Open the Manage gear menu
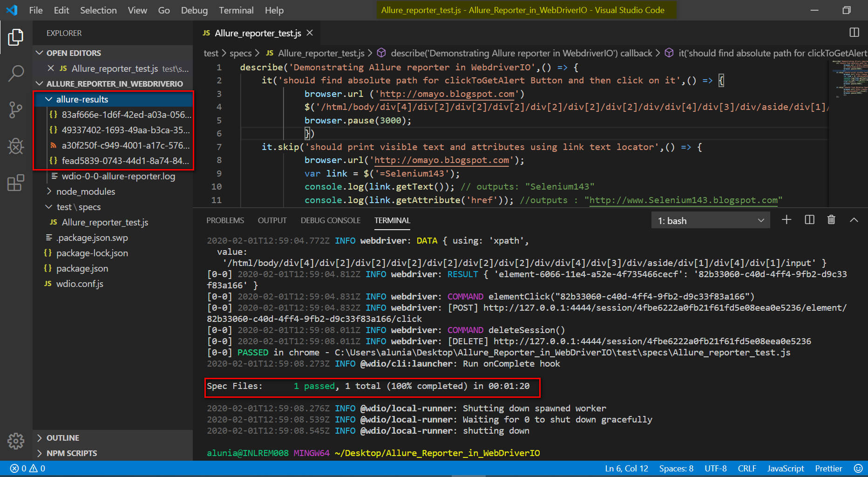This screenshot has width=868, height=477. point(16,441)
